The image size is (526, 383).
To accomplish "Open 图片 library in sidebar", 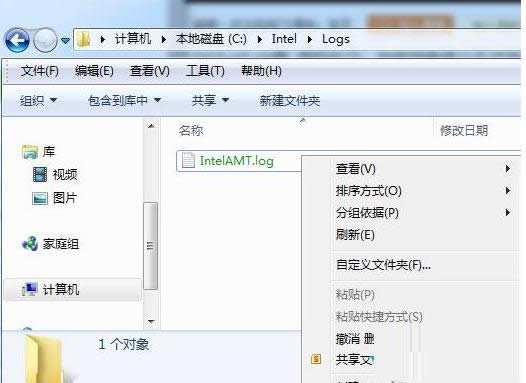I will click(65, 198).
